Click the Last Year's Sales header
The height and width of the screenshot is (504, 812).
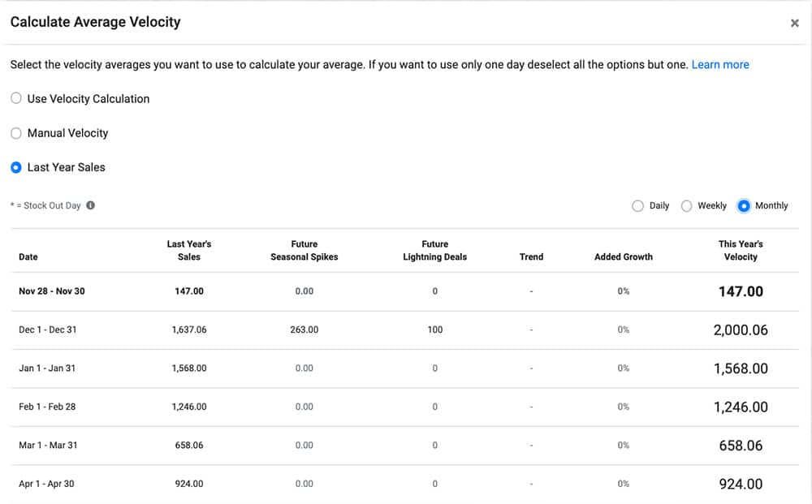(189, 250)
